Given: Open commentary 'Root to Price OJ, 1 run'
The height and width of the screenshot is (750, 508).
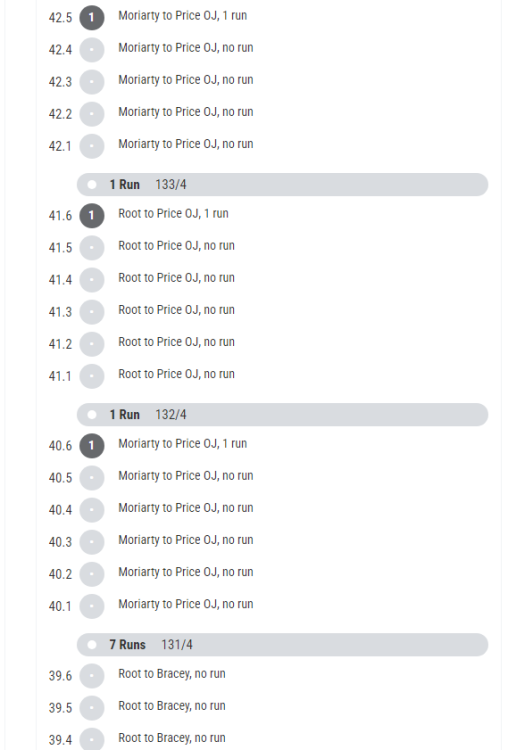Looking at the screenshot, I should pyautogui.click(x=173, y=213).
